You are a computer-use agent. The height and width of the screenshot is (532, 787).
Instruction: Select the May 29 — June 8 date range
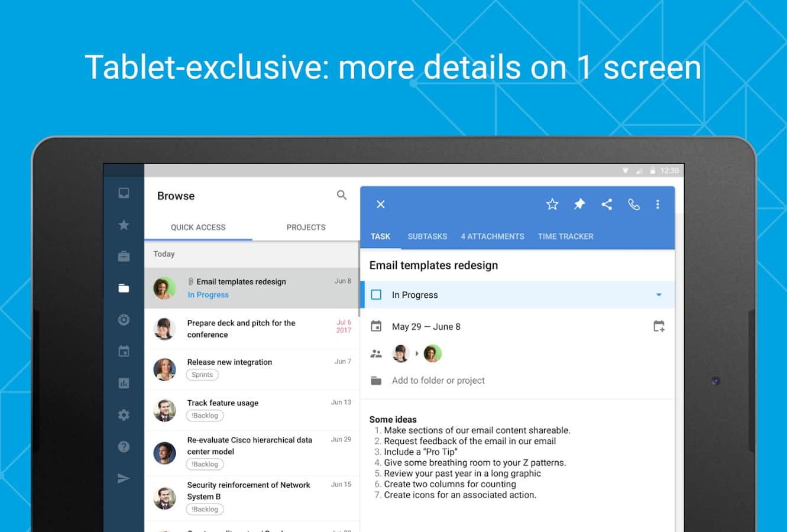426,327
